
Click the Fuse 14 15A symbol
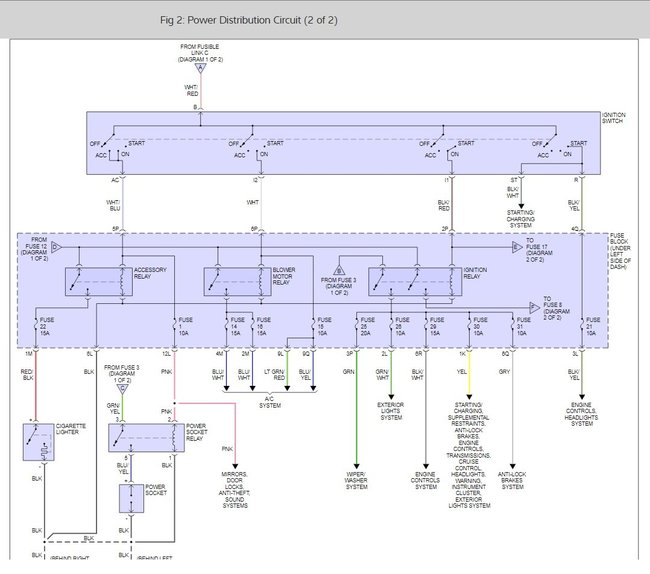click(x=226, y=326)
